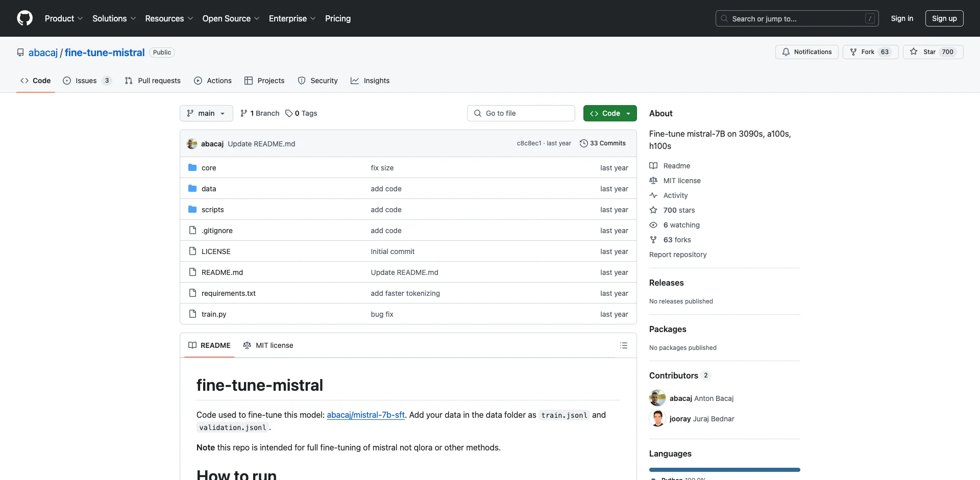Click the scripts folder icon
The width and height of the screenshot is (980, 480).
[x=192, y=209]
